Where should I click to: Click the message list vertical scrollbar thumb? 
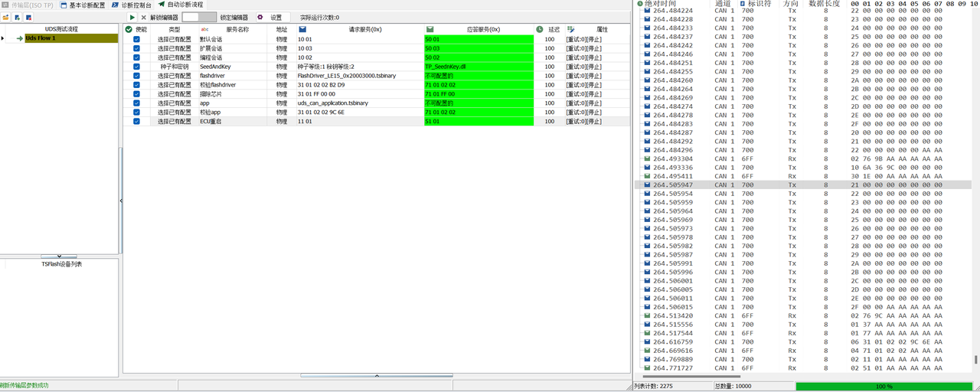pos(975,359)
